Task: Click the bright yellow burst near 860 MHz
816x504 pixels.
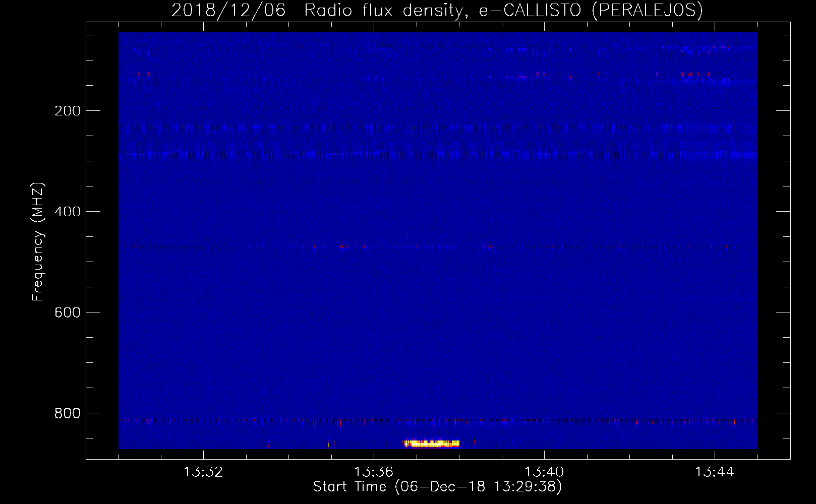Action: click(x=432, y=444)
